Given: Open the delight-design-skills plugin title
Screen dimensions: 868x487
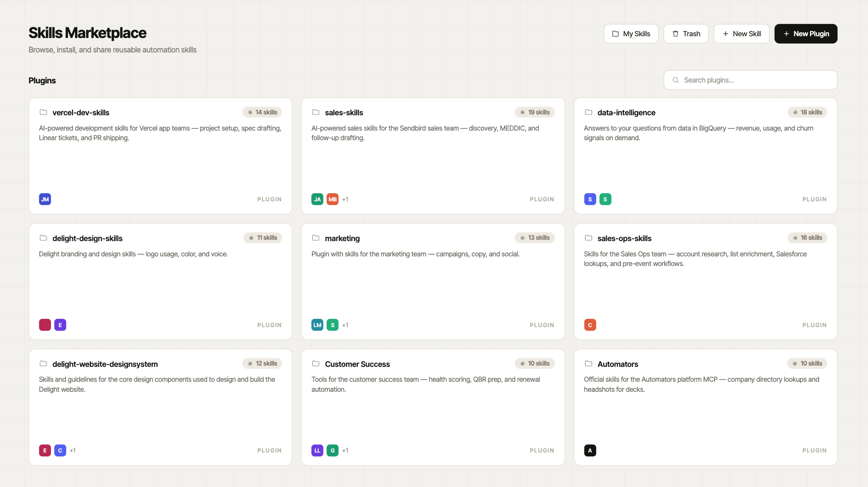Looking at the screenshot, I should click(87, 238).
